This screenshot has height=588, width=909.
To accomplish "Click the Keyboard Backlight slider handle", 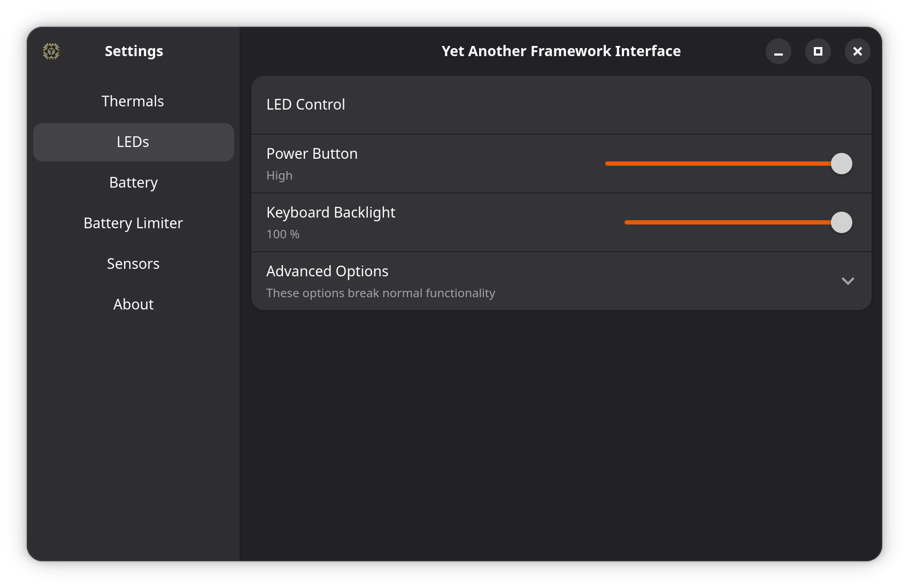I will [x=842, y=222].
